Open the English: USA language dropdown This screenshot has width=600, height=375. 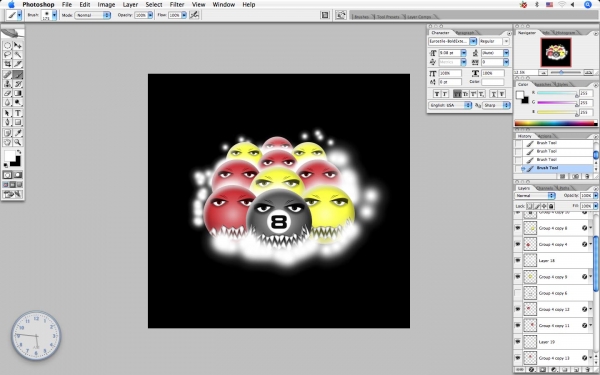click(x=450, y=105)
